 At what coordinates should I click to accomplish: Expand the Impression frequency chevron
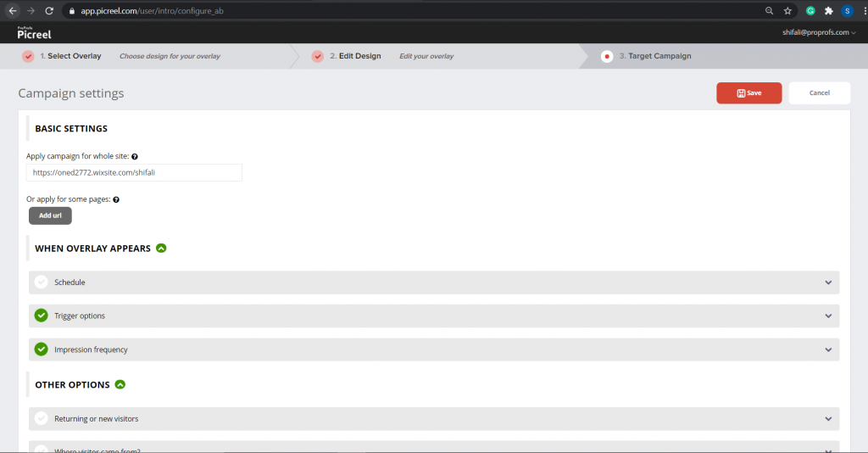pos(828,350)
